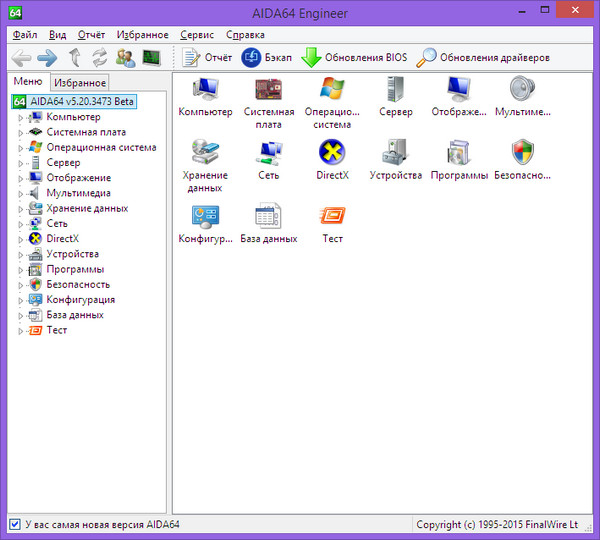Click the refresh icon in toolbar
The width and height of the screenshot is (600, 540).
click(99, 58)
